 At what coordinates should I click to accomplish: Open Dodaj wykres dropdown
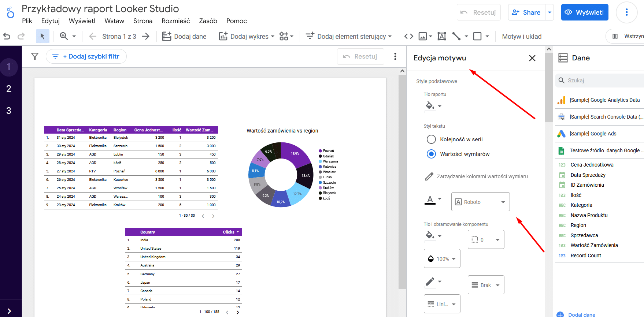247,36
